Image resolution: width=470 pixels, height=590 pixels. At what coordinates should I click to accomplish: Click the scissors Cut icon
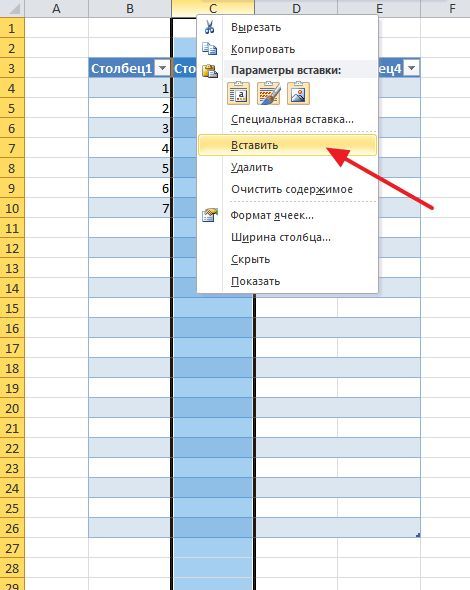click(x=210, y=27)
